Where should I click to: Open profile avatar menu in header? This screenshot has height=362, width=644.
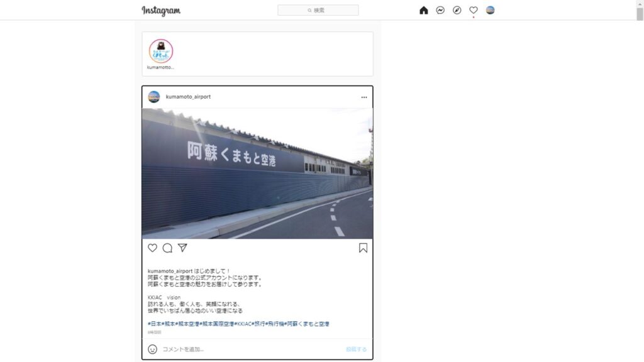point(490,10)
